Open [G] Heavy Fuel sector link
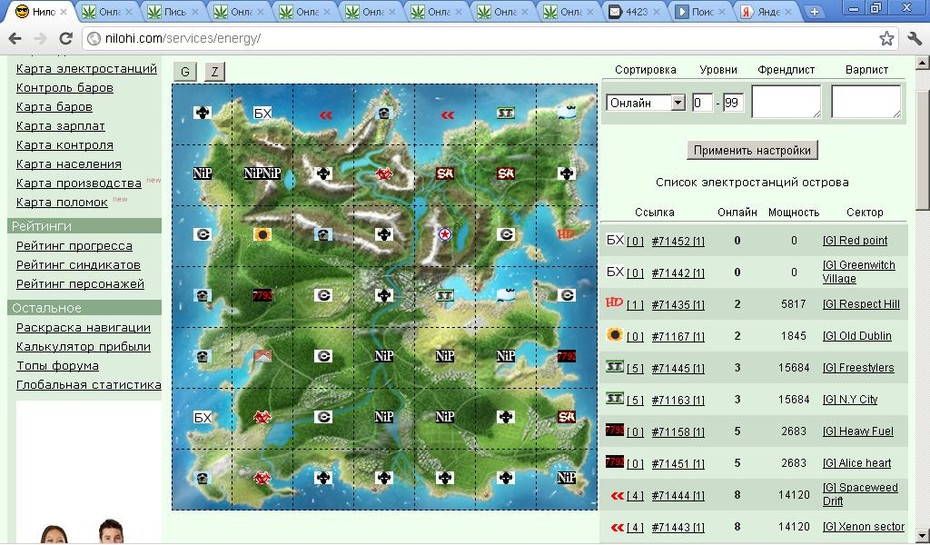Screen dimensions: 930x545 [858, 431]
